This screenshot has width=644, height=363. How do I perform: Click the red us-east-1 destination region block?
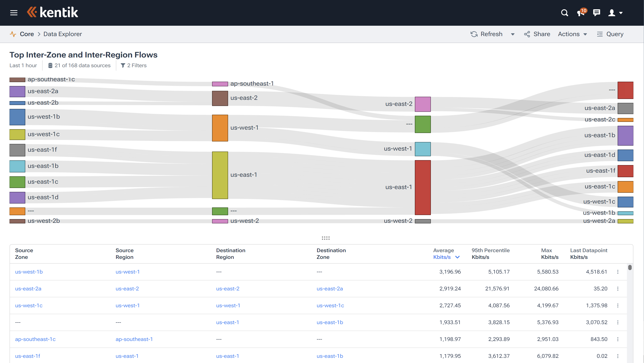tap(422, 187)
